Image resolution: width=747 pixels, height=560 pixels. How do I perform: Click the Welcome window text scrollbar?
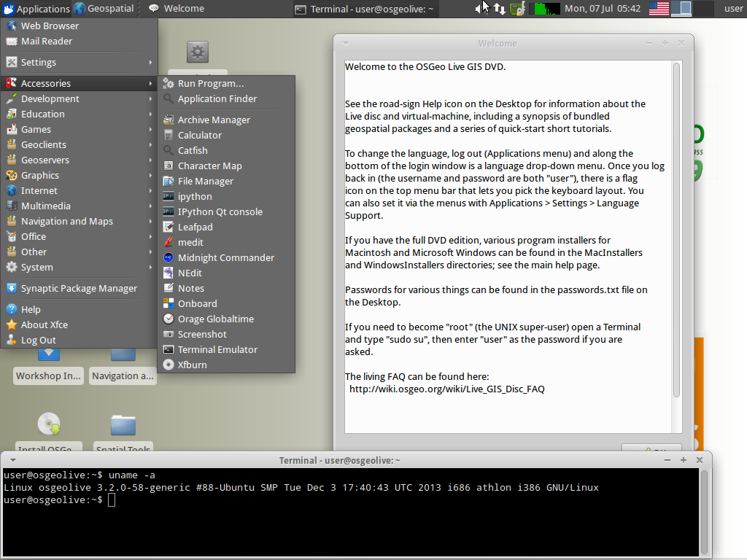[x=676, y=230]
